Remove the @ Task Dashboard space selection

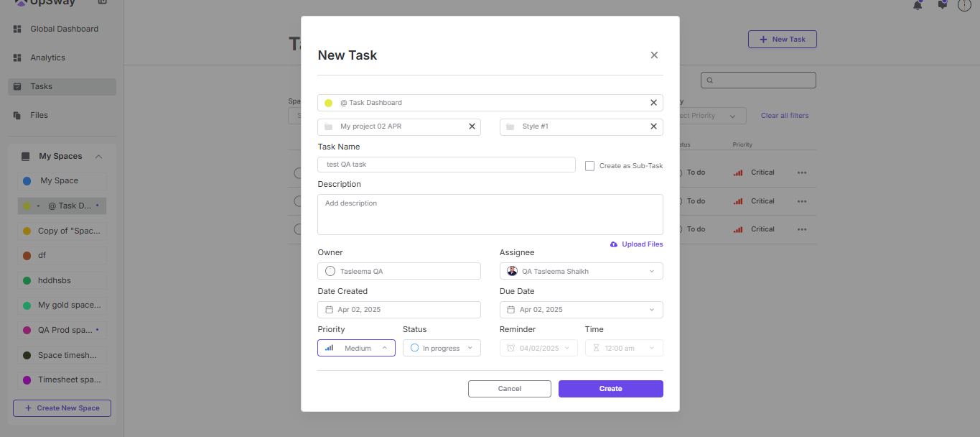653,103
